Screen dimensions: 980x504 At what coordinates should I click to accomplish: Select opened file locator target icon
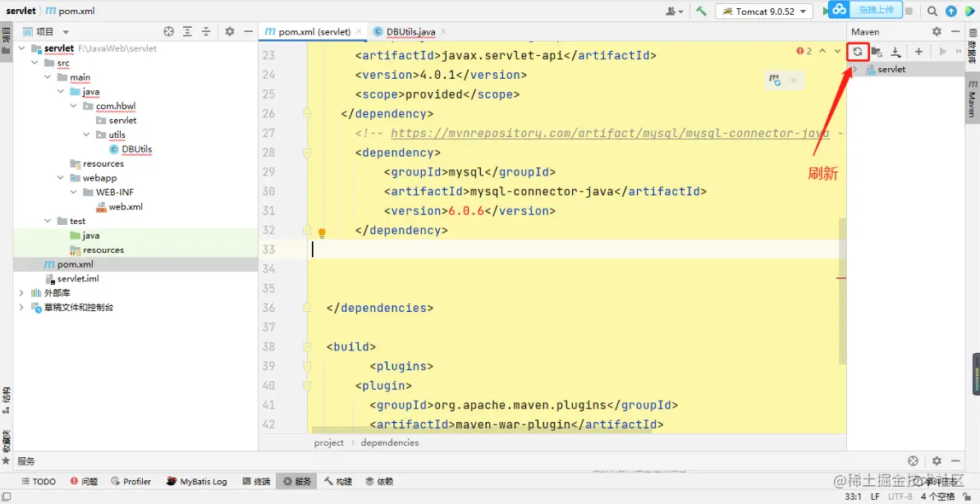click(168, 31)
